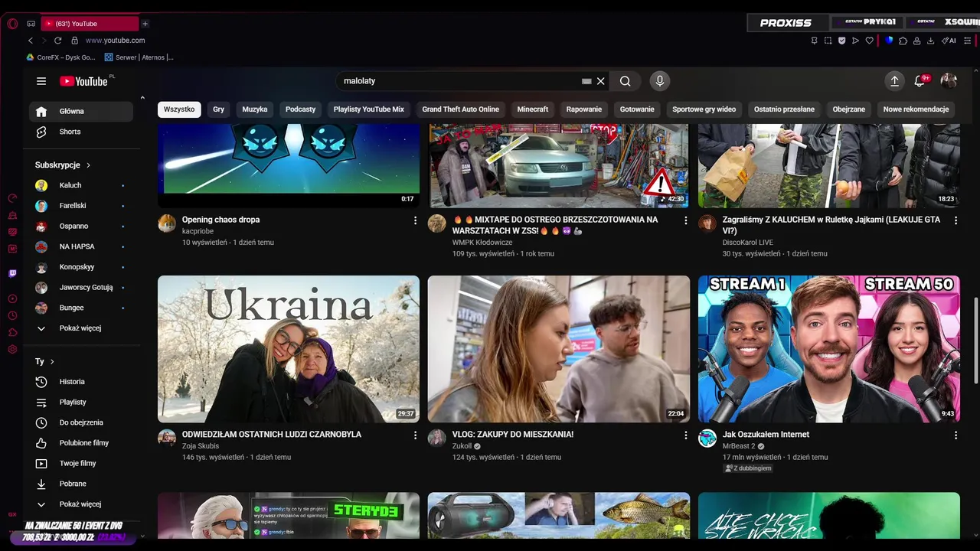Open Historia in sidebar

81,382
